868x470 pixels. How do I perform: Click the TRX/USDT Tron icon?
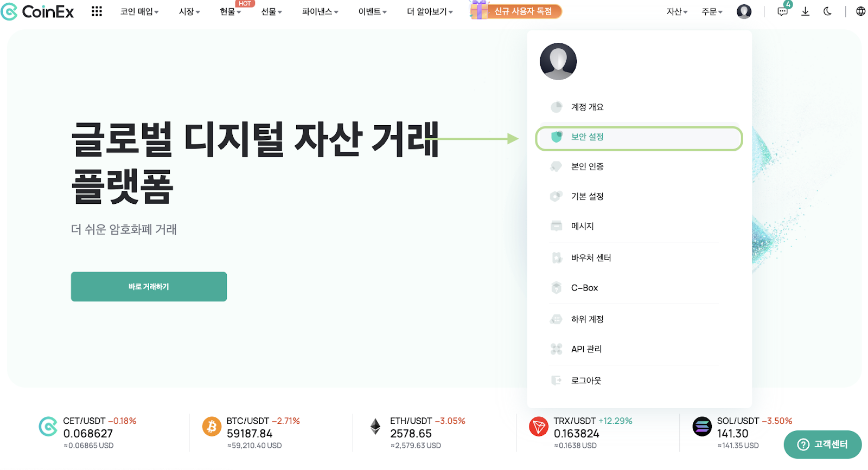538,427
